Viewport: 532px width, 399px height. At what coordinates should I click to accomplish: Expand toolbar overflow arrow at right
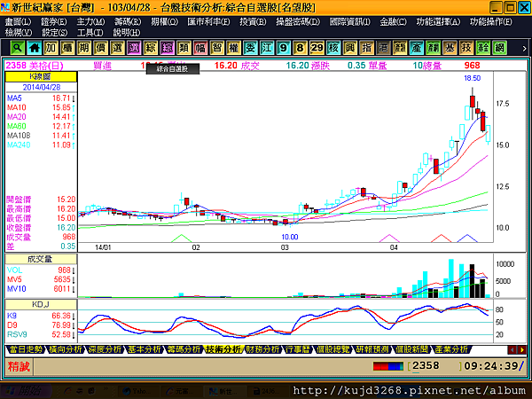pyautogui.click(x=524, y=49)
